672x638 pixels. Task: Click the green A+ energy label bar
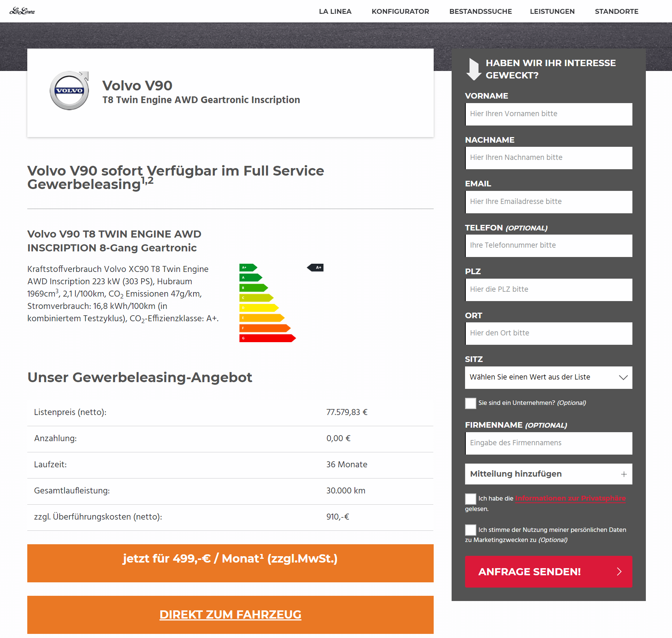pos(248,267)
